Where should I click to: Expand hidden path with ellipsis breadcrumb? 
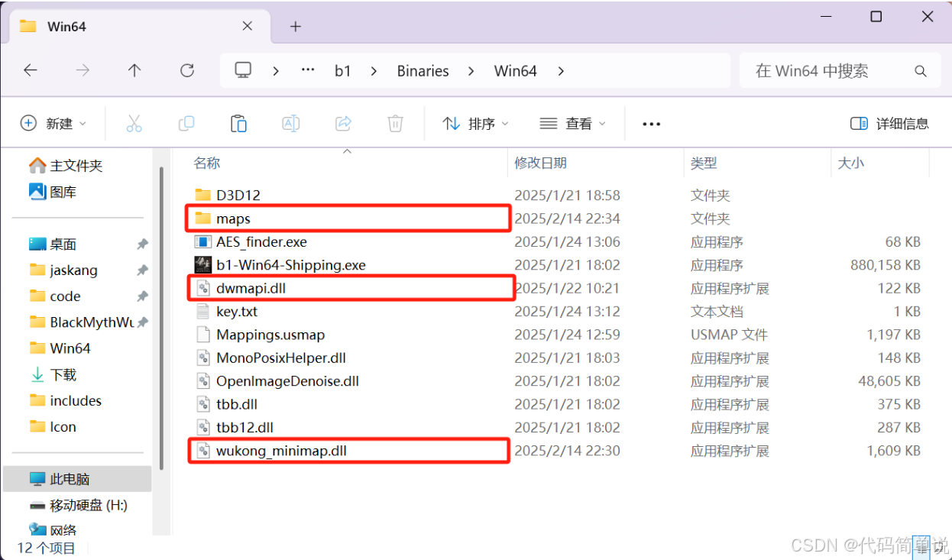coord(308,70)
